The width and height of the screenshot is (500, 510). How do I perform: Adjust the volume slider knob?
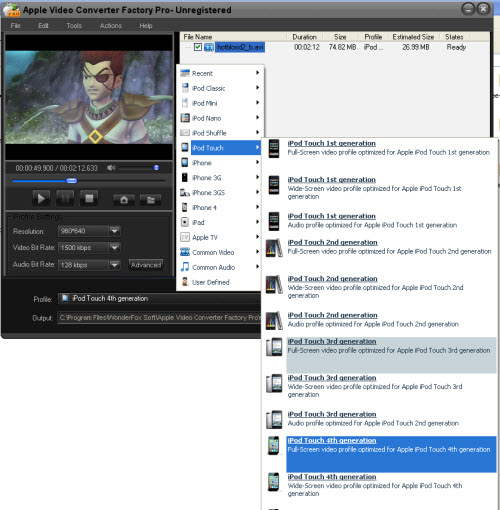pyautogui.click(x=156, y=168)
